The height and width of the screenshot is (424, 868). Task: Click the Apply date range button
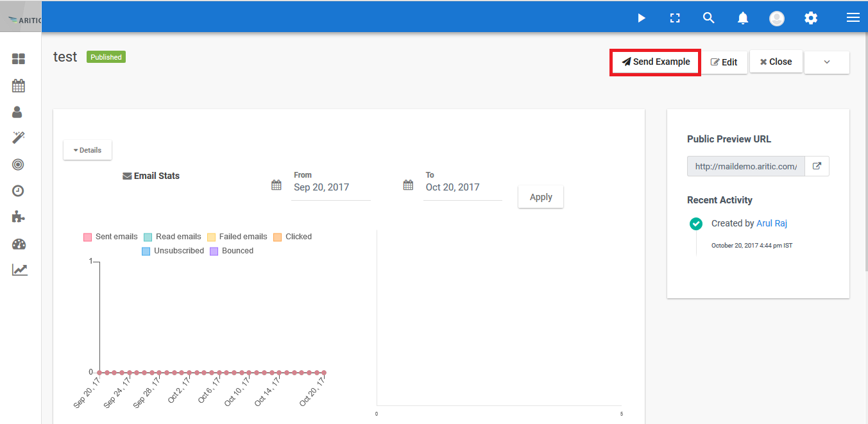pyautogui.click(x=540, y=197)
